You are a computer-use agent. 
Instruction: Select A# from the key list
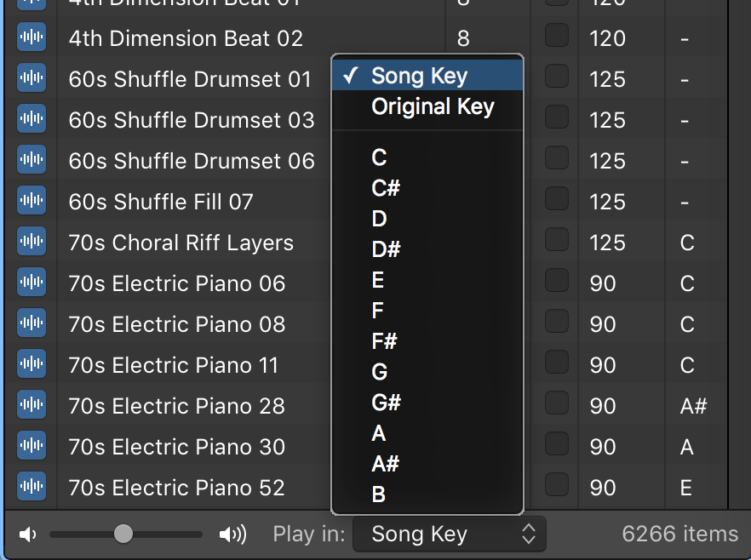point(386,464)
